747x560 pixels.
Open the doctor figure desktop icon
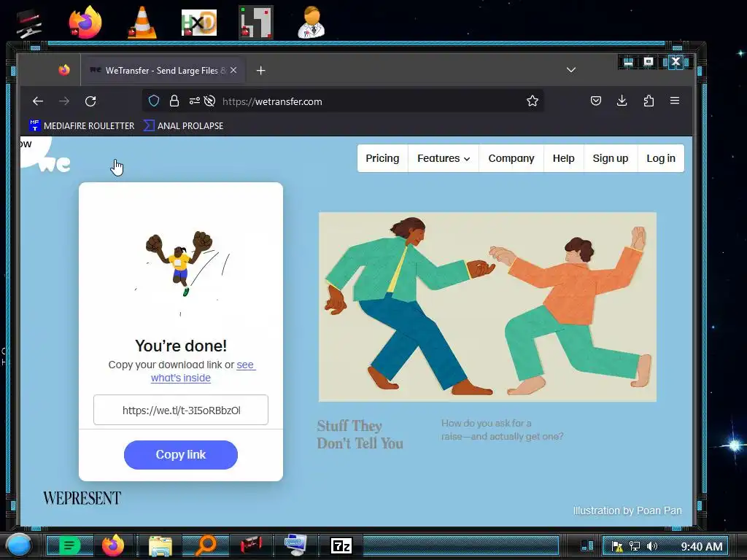[311, 22]
